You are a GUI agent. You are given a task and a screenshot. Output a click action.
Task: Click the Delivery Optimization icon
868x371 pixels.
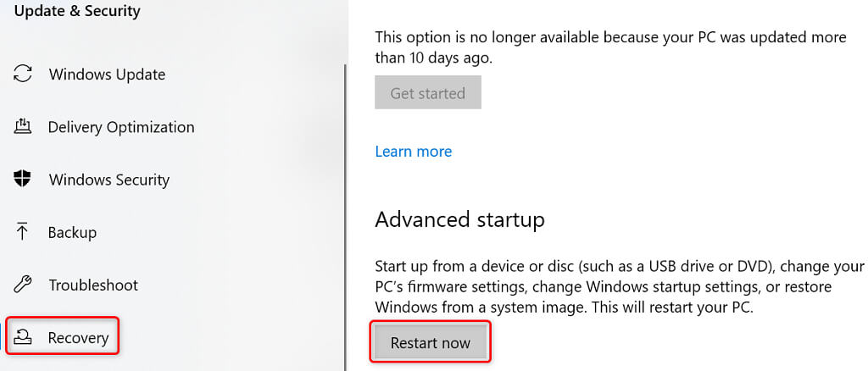click(23, 127)
